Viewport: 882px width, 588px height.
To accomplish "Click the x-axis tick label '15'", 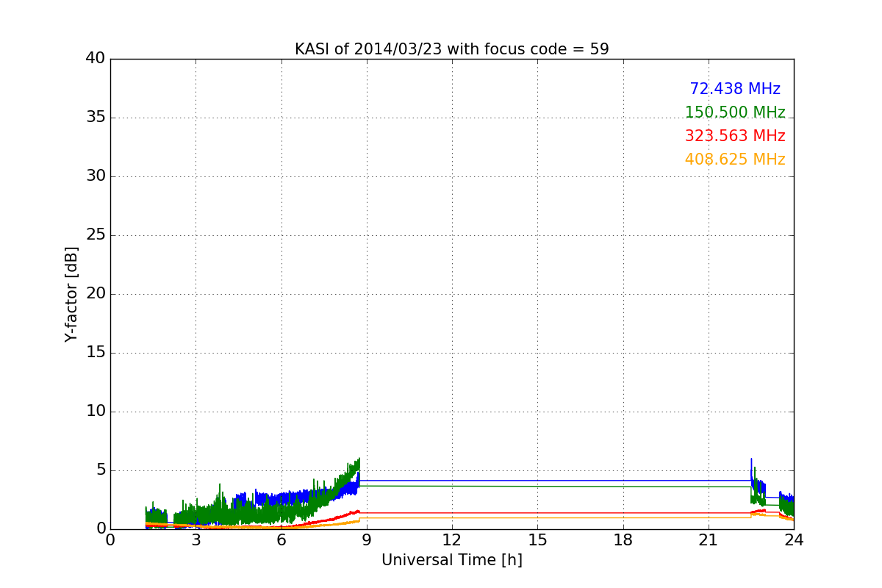I will (x=537, y=540).
